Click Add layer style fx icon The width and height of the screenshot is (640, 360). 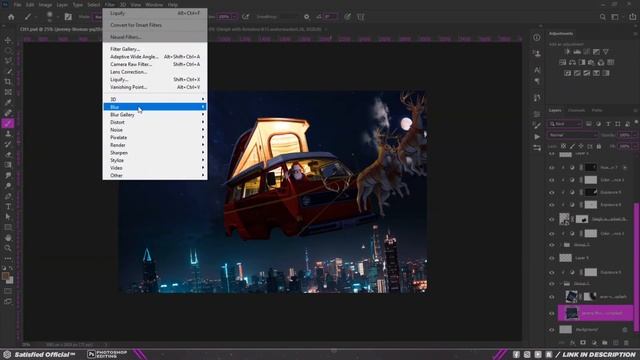[572, 343]
